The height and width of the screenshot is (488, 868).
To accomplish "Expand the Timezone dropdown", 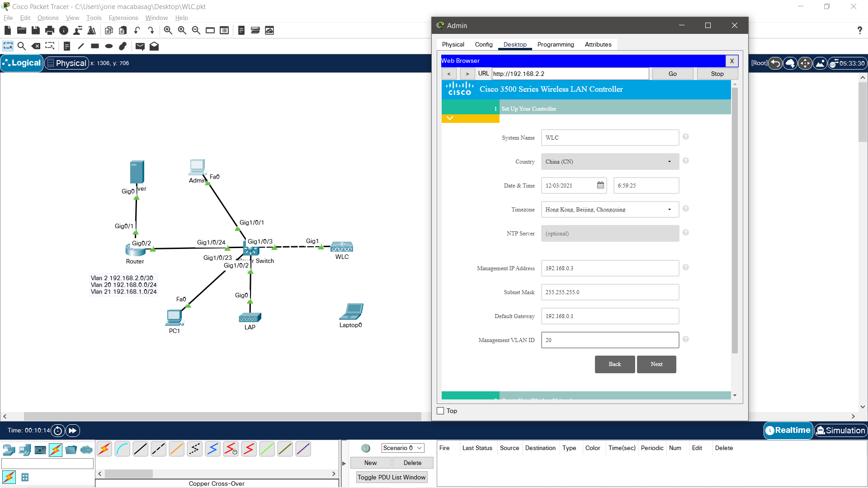I will tap(609, 210).
